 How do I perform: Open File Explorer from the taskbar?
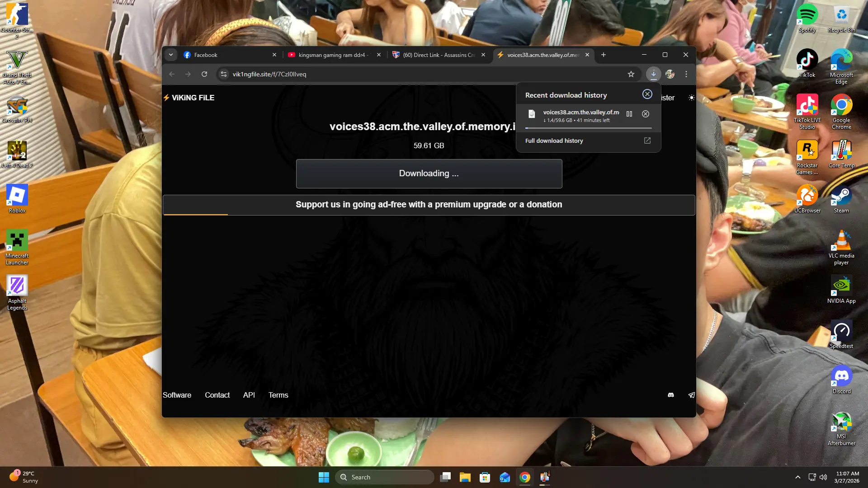[465, 477]
